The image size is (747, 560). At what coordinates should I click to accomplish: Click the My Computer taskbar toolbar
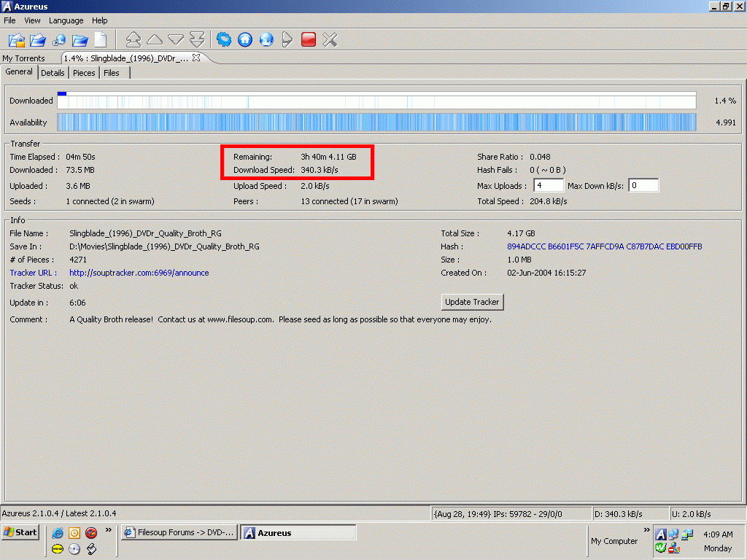614,541
